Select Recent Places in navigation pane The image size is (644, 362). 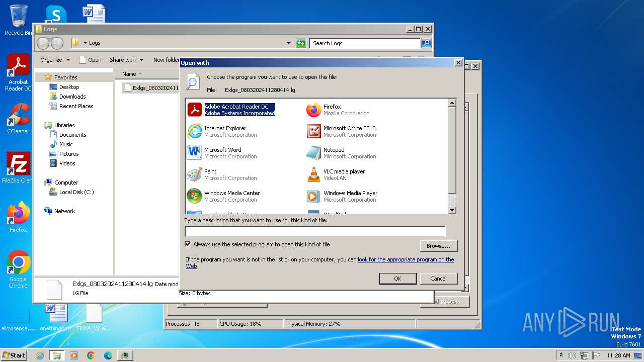(76, 106)
